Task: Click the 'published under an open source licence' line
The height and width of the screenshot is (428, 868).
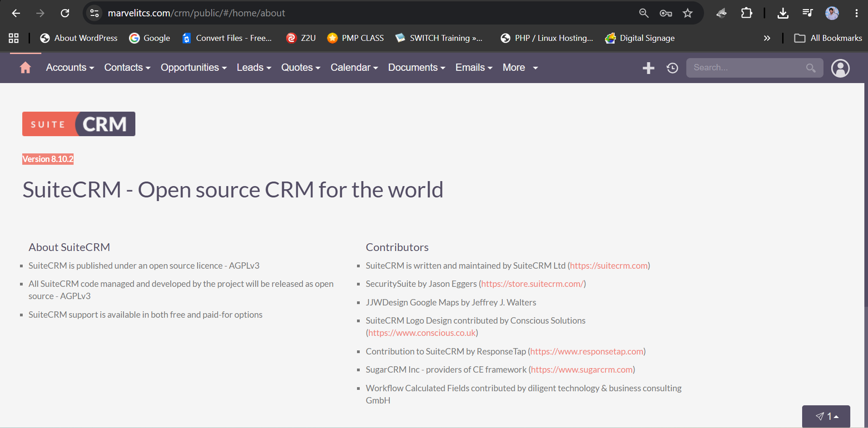Action: pos(144,266)
